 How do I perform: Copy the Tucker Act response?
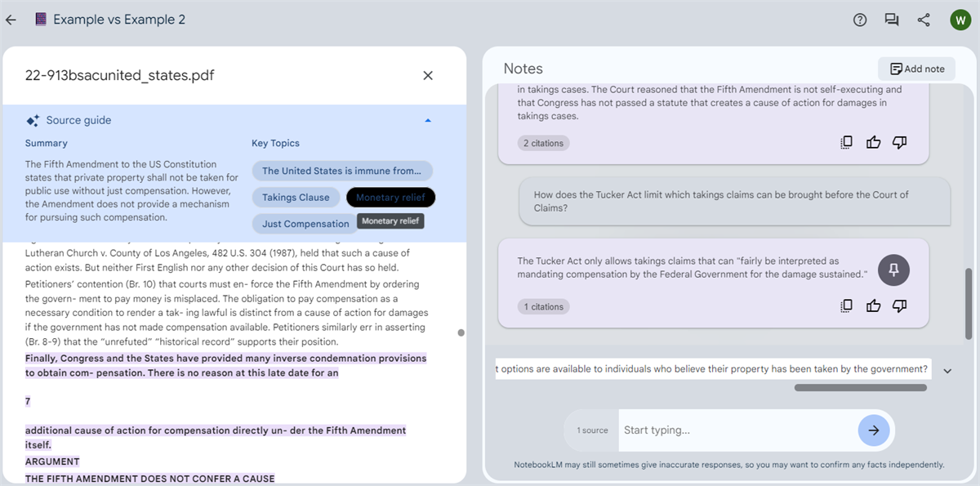[846, 305]
